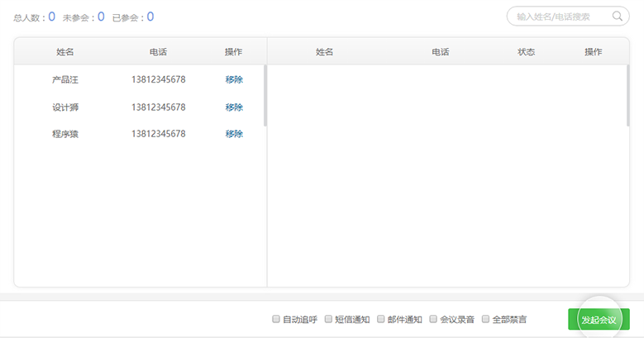The image size is (644, 338).
Task: Click 设计狮's phone number 13812345678
Action: tap(159, 107)
